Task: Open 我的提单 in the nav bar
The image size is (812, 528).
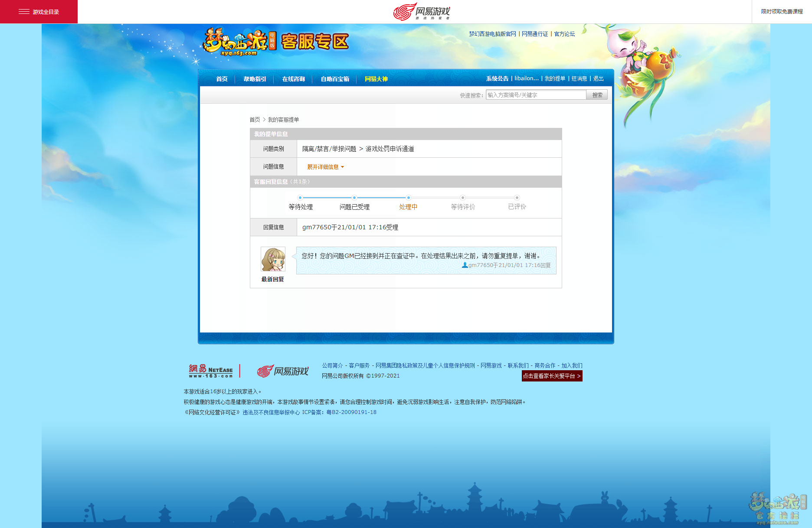Action: (555, 78)
